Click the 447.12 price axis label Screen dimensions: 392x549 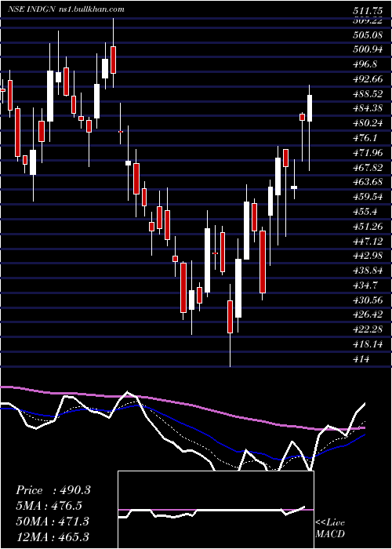click(x=368, y=241)
